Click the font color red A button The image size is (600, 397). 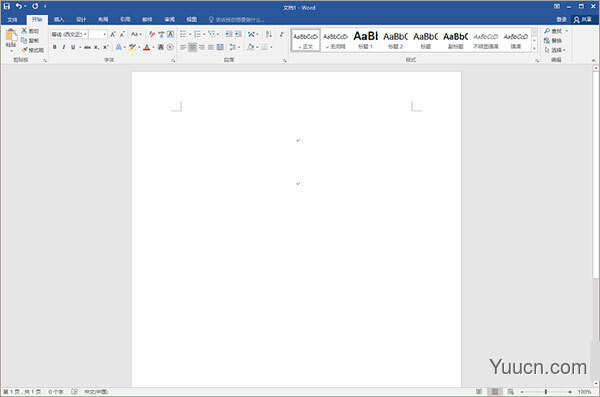147,47
